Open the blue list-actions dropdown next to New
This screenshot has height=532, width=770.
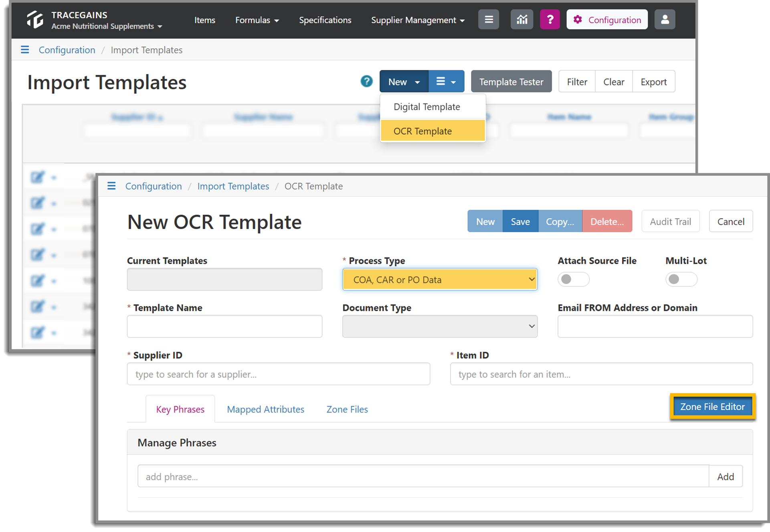[446, 82]
